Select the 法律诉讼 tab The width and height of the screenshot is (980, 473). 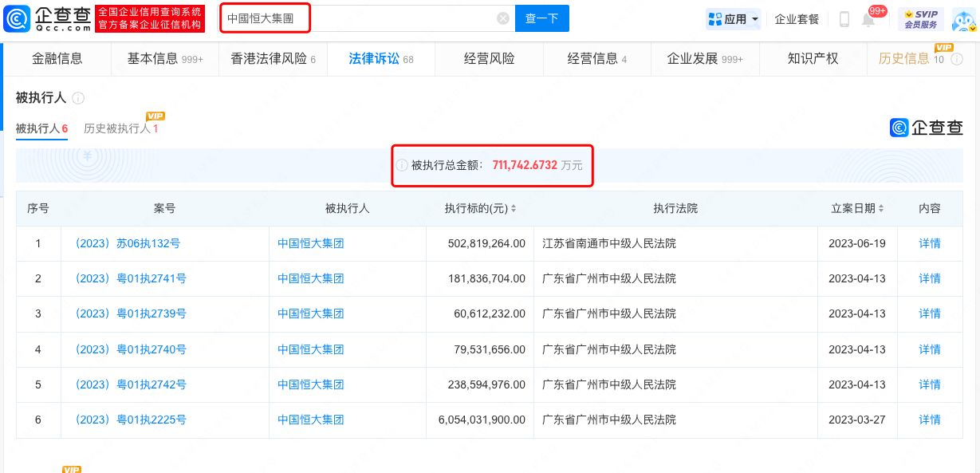coord(381,58)
